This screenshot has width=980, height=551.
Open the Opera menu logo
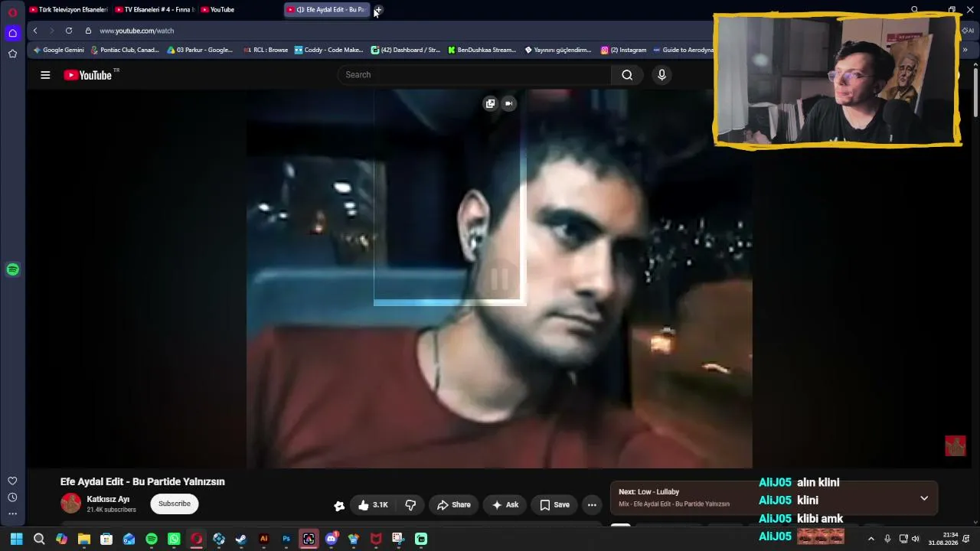pos(12,11)
